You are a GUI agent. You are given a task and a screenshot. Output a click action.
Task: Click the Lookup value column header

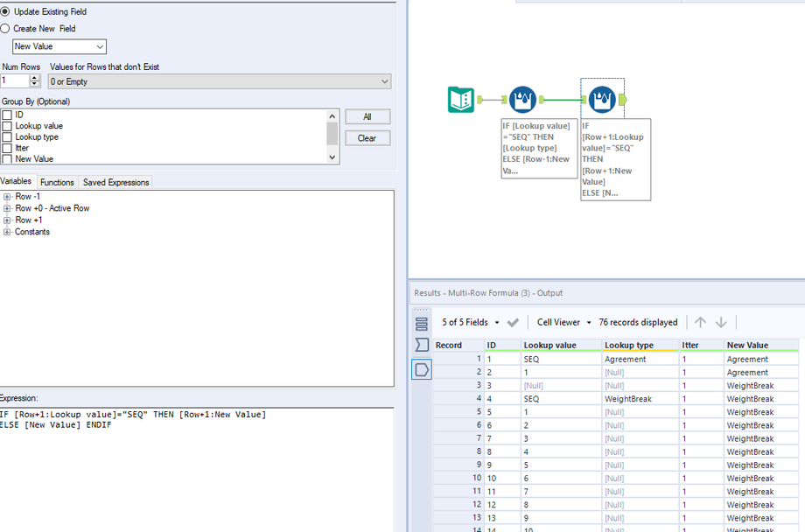coord(561,346)
